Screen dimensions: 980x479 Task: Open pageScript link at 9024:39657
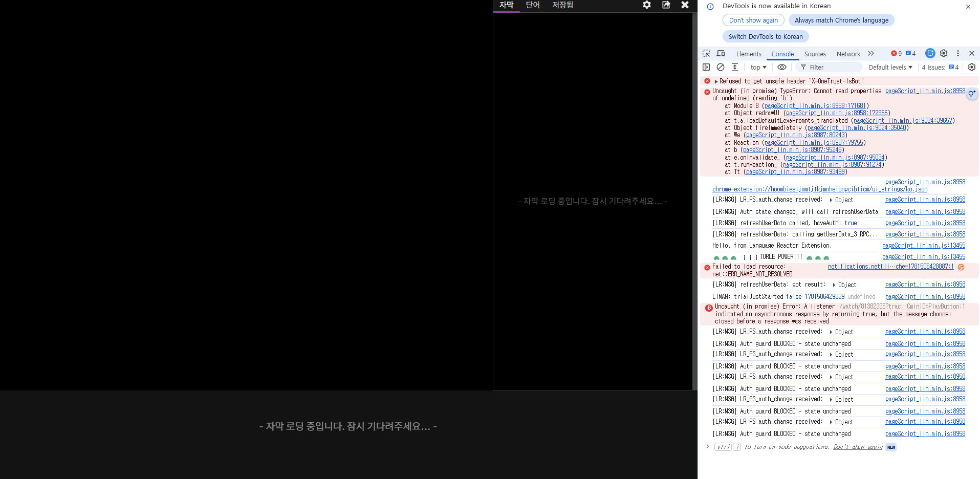(903, 120)
